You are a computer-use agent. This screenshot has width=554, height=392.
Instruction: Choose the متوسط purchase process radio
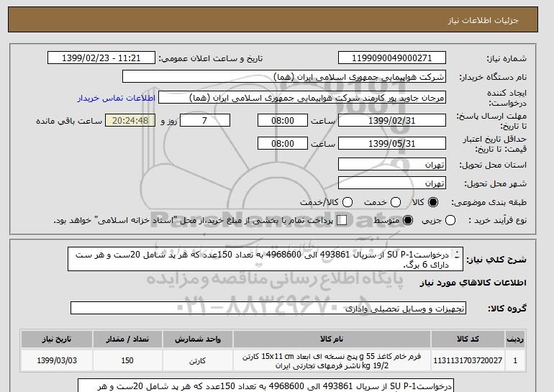pyautogui.click(x=408, y=220)
